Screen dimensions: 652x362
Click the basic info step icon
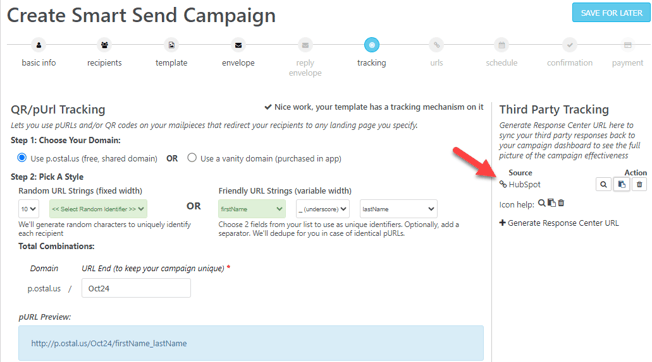click(39, 45)
